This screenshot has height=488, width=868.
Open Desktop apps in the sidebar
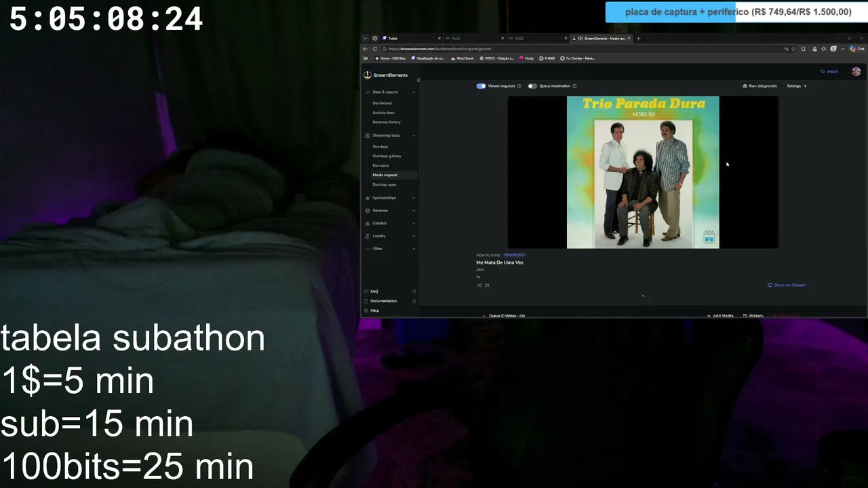pos(384,184)
